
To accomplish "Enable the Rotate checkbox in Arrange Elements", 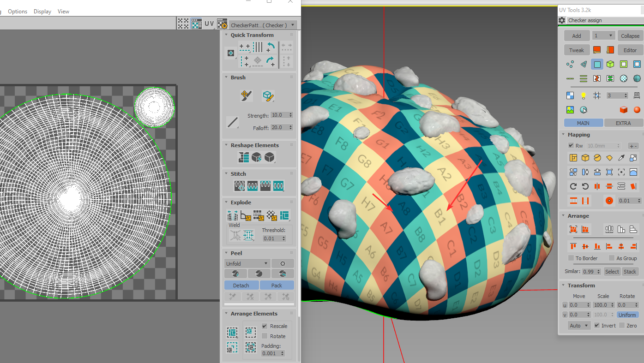I will [265, 336].
